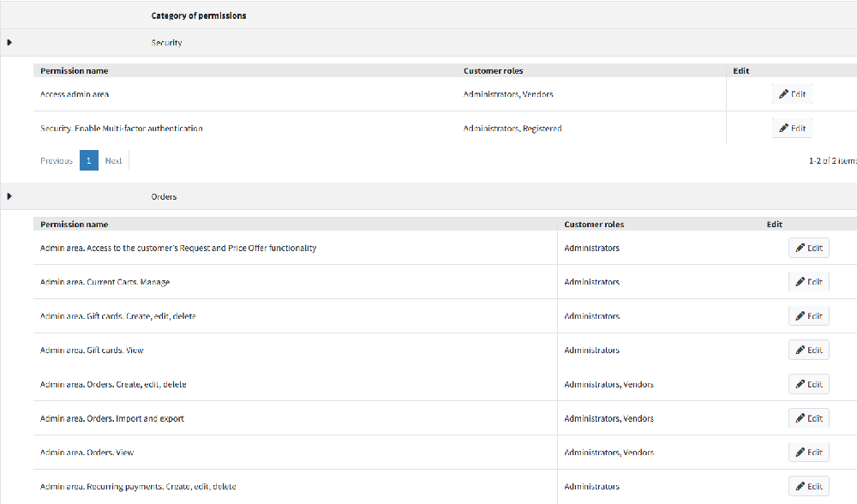The height and width of the screenshot is (504, 857).
Task: Select the Orders category label
Action: [x=164, y=197]
